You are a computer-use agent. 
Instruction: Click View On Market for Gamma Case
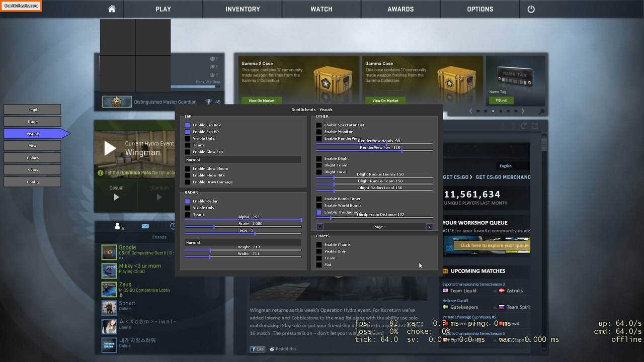pyautogui.click(x=385, y=101)
